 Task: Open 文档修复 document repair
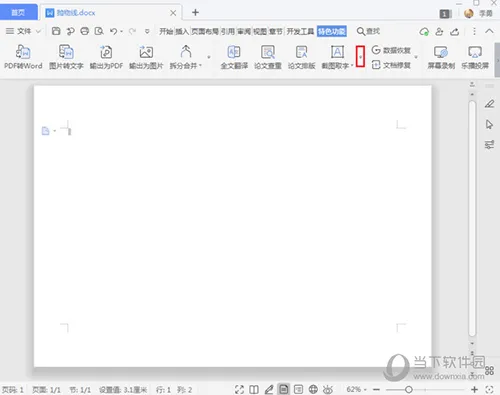coord(391,65)
